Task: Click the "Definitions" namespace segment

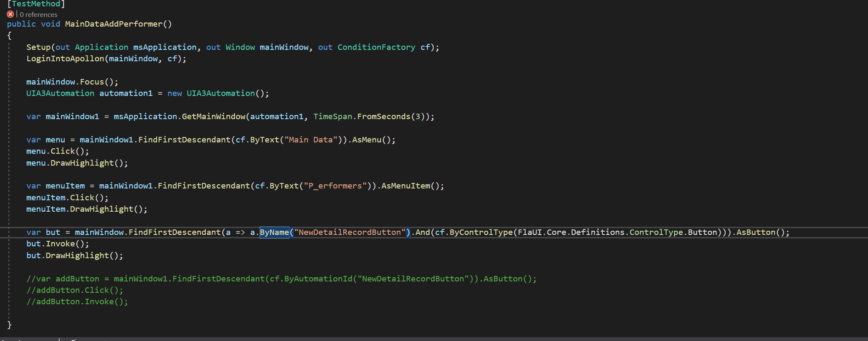Action: coord(598,232)
